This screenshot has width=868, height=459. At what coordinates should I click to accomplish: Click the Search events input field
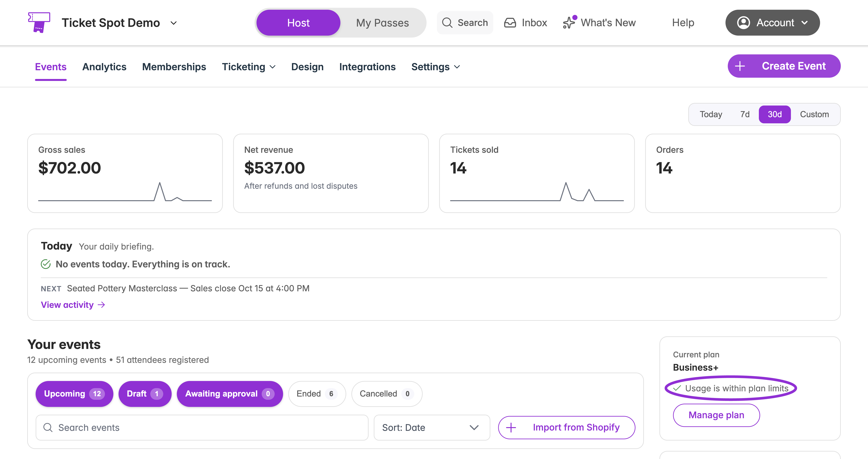pyautogui.click(x=202, y=427)
